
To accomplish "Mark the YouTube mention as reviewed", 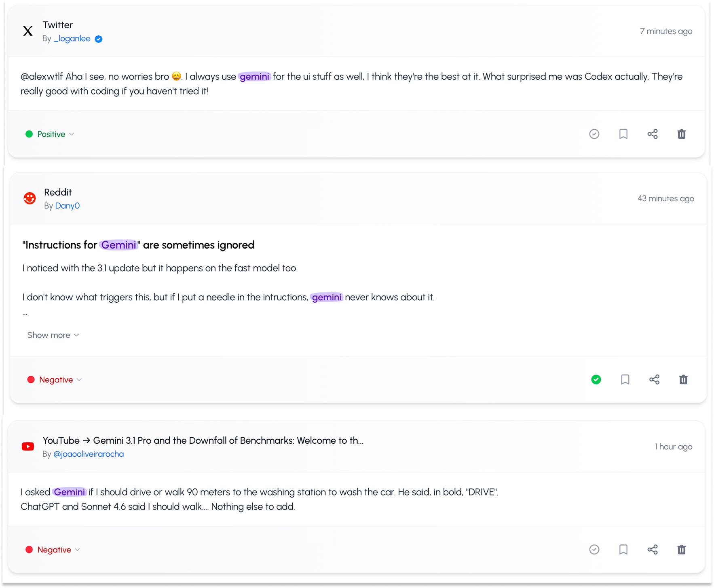I will click(594, 550).
